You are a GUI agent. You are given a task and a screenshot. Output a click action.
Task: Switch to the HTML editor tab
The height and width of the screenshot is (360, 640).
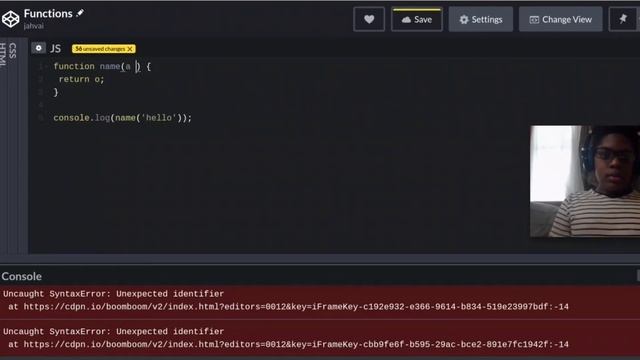point(3,55)
